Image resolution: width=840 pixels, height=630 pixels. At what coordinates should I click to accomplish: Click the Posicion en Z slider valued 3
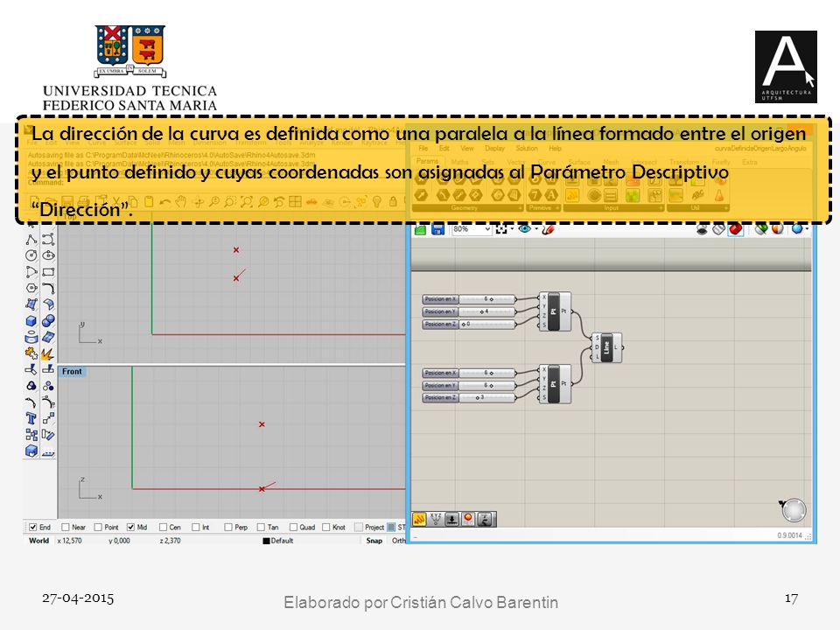(469, 397)
